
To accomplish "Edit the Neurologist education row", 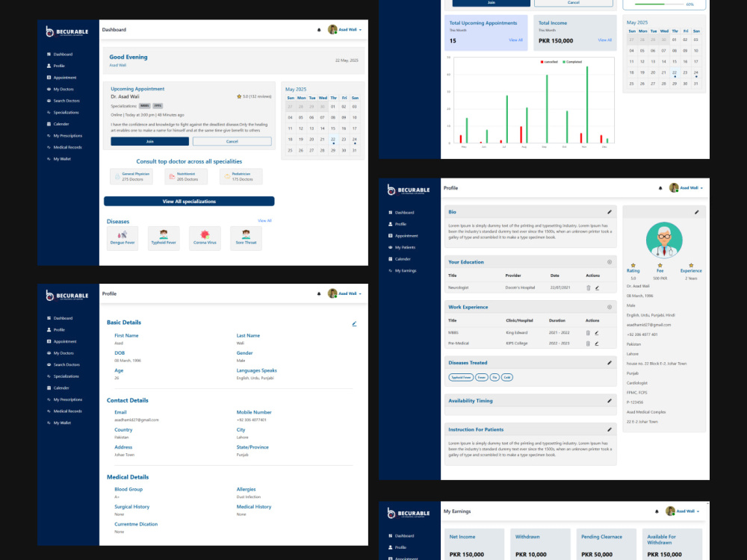I will tap(597, 288).
